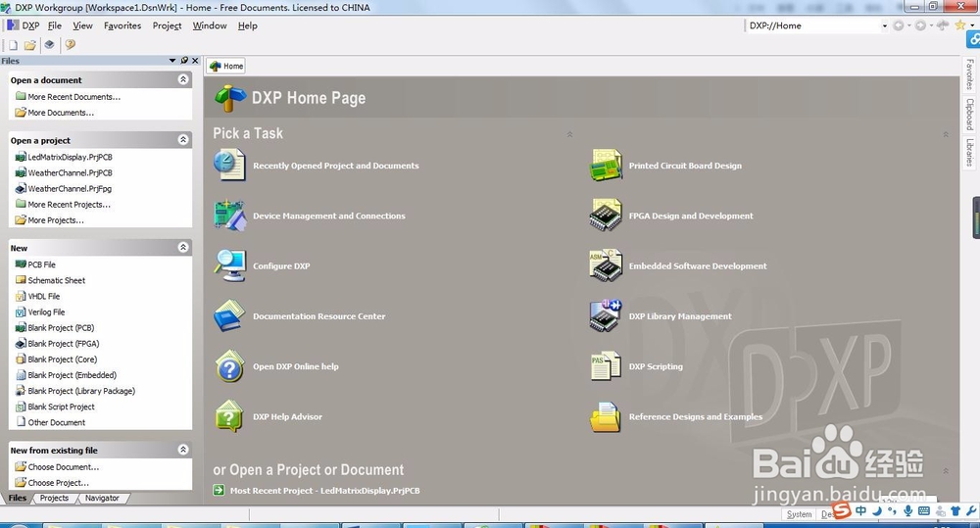The height and width of the screenshot is (528, 980).
Task: Click the navigate back arrow icon
Action: pyautogui.click(x=899, y=25)
